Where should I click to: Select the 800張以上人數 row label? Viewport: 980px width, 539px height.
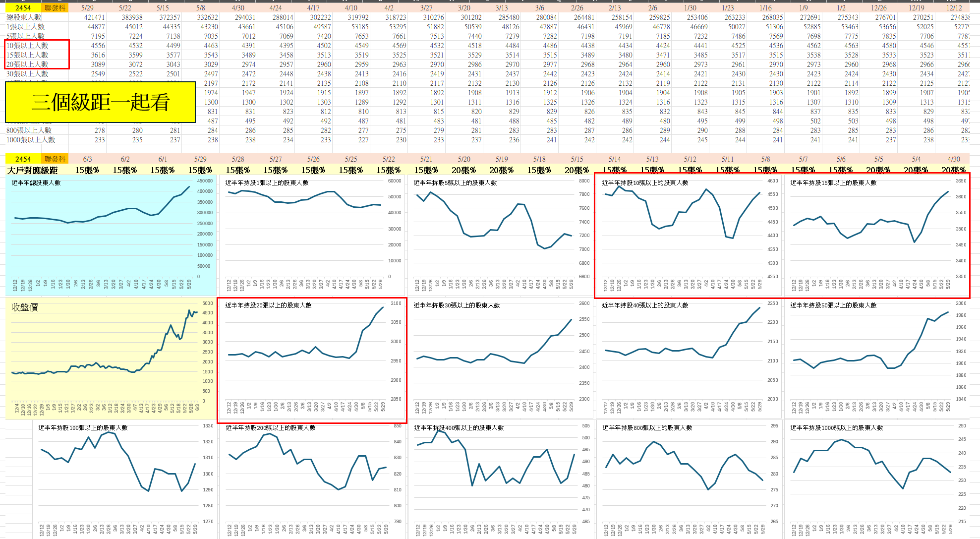click(29, 130)
